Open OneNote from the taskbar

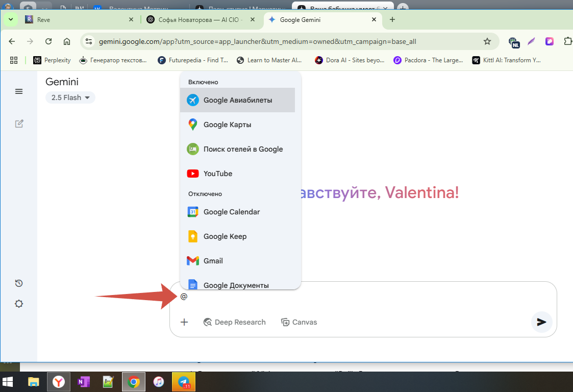coord(84,382)
